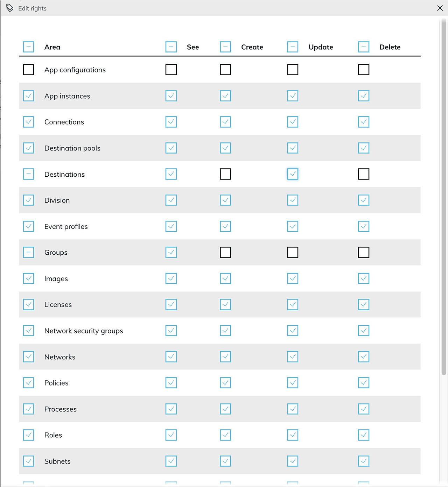Uncheck Create right for Network security groups
Image resolution: width=448 pixels, height=487 pixels.
(x=225, y=331)
